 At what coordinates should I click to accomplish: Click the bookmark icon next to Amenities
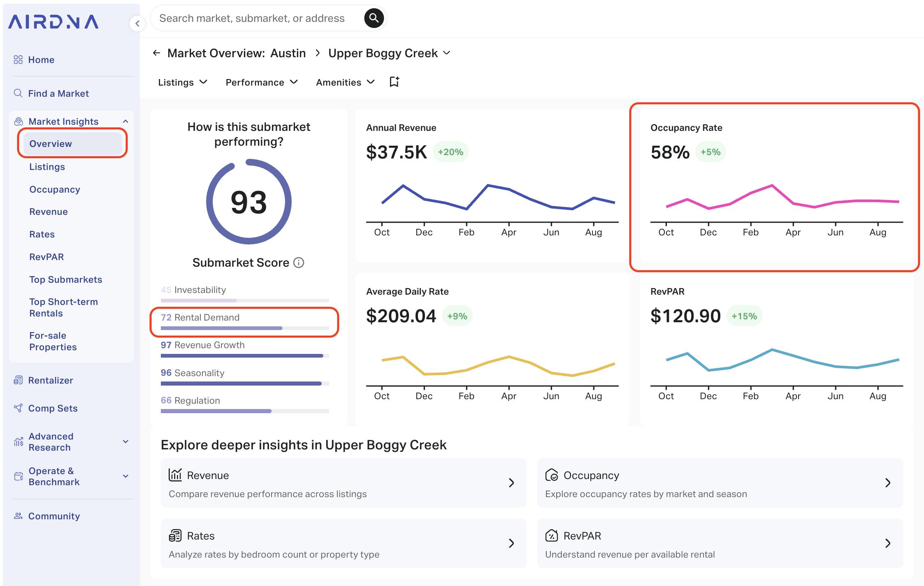(394, 82)
